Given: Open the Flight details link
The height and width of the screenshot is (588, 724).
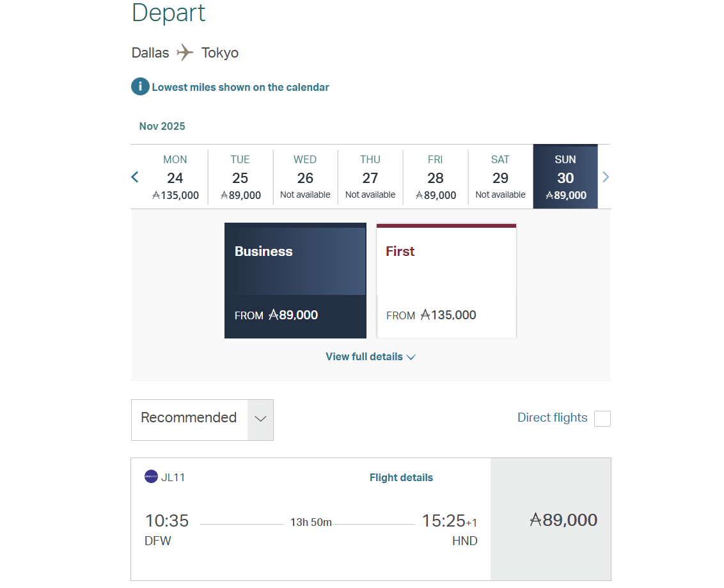Looking at the screenshot, I should pyautogui.click(x=401, y=477).
